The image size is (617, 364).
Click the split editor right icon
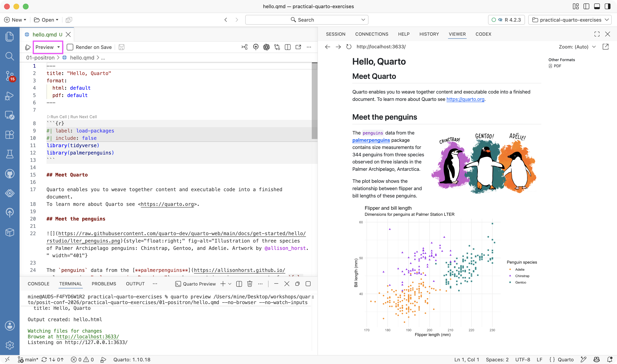tap(287, 47)
